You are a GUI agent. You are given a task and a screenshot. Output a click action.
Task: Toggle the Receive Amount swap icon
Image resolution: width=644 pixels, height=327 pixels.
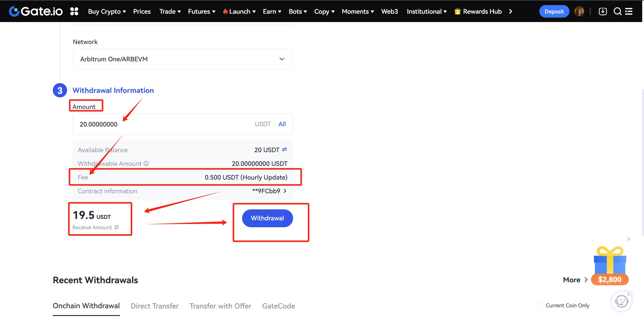pyautogui.click(x=117, y=227)
